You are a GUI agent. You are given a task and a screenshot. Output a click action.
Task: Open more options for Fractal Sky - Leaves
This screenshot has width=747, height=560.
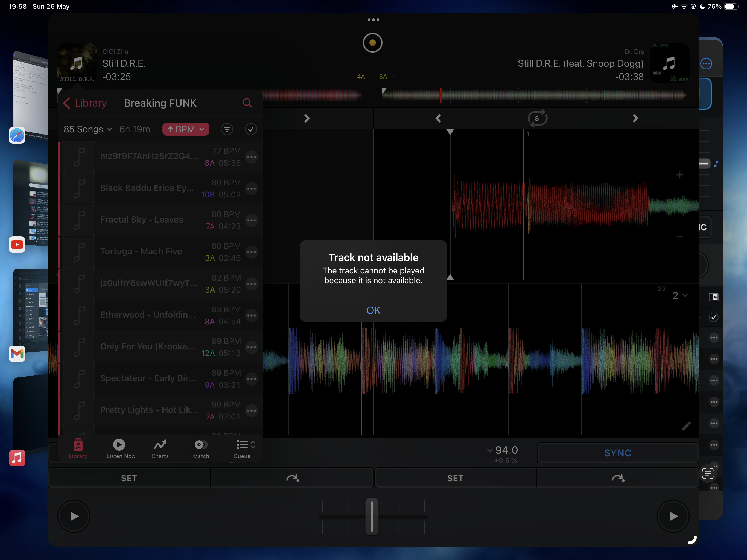coord(251,220)
